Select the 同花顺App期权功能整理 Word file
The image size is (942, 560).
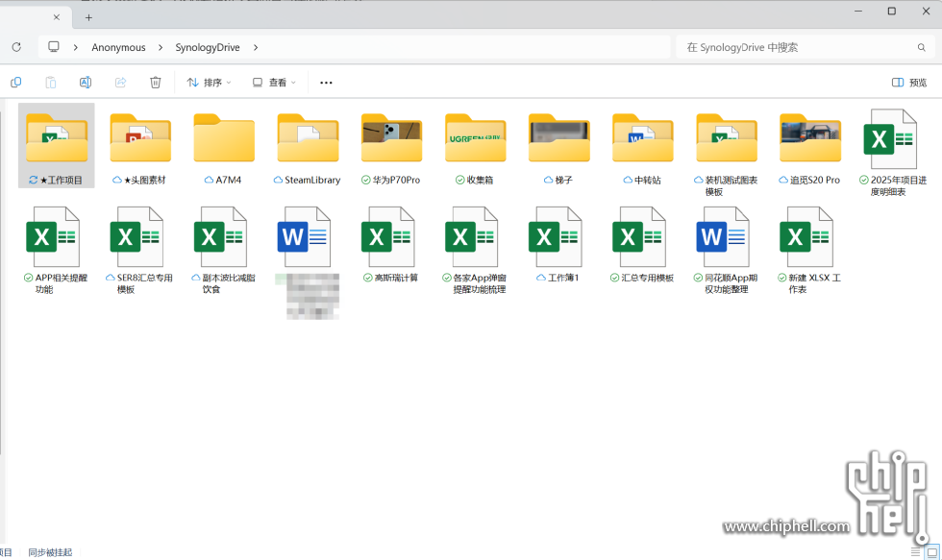(x=727, y=249)
